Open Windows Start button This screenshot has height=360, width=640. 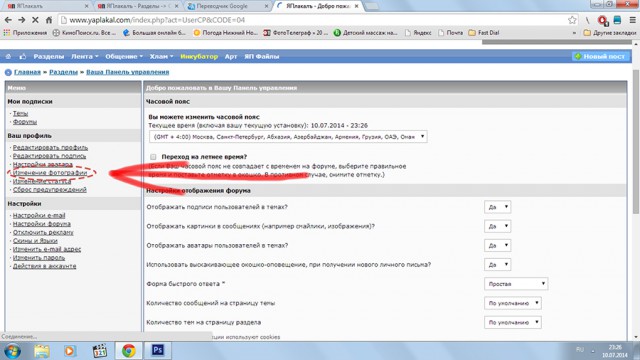[12, 351]
